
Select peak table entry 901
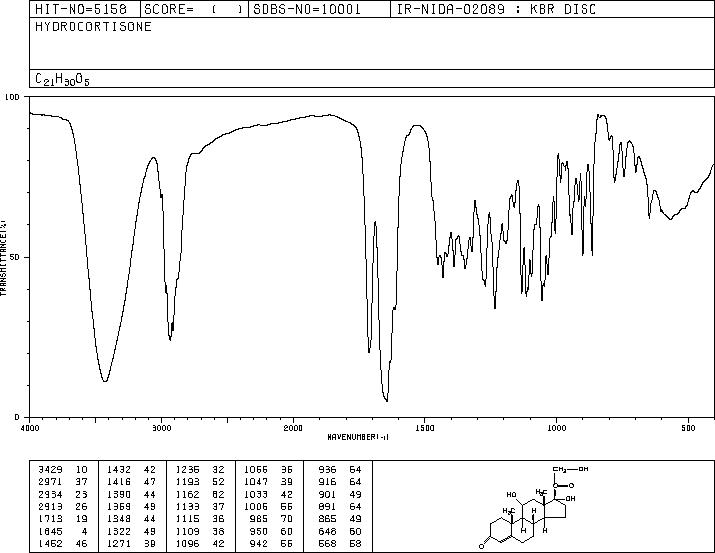(327, 494)
